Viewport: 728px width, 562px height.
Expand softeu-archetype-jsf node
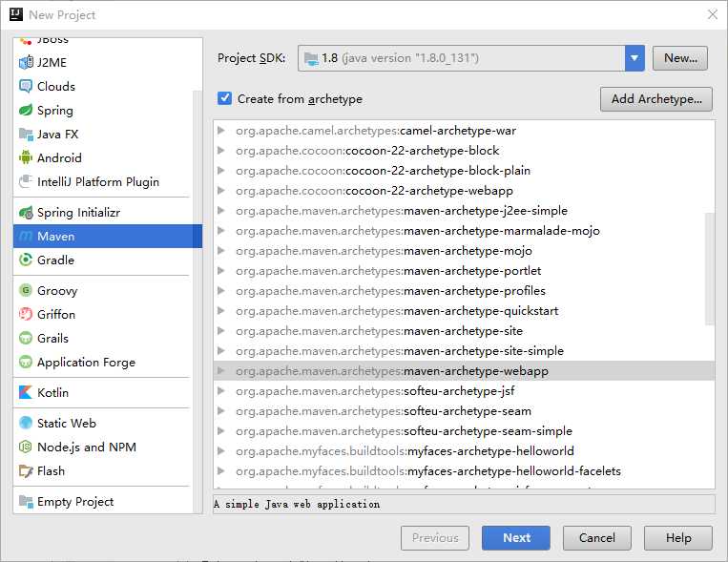[221, 390]
